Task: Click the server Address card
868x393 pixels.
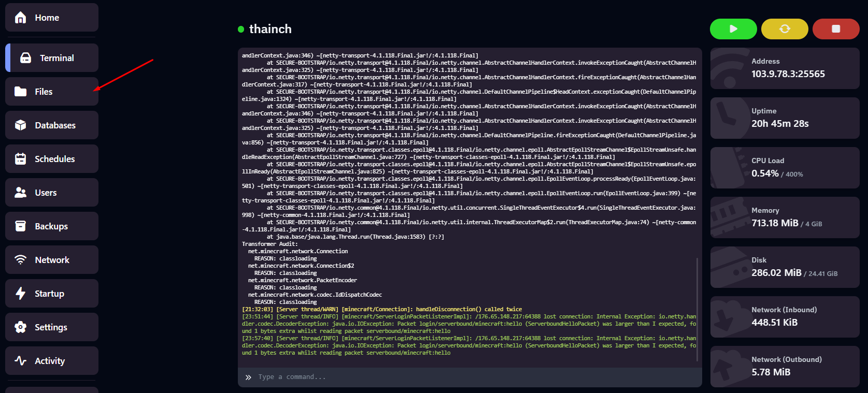Action: point(785,68)
